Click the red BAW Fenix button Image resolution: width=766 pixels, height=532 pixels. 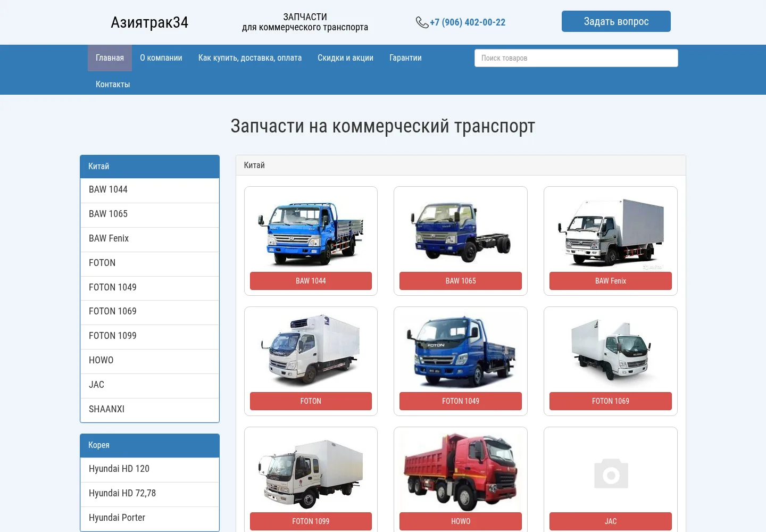(x=611, y=281)
